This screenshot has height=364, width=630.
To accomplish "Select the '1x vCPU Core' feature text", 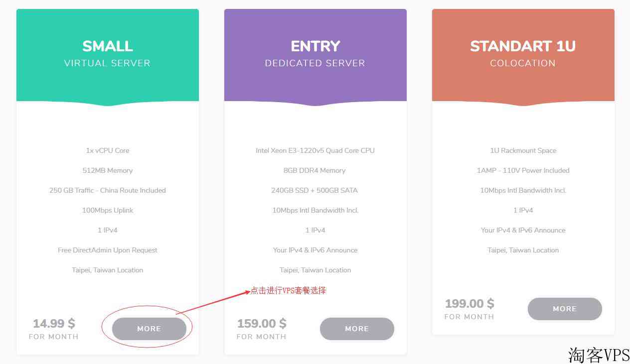I will pos(108,150).
